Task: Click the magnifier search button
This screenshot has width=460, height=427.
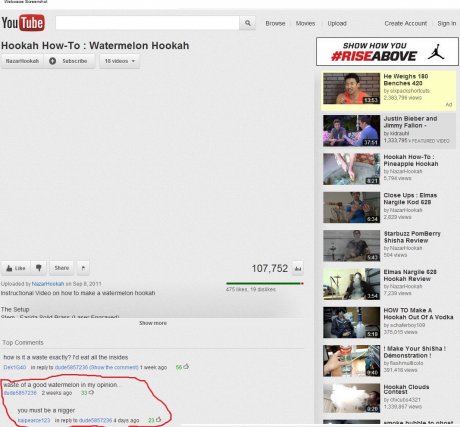Action: pos(247,23)
